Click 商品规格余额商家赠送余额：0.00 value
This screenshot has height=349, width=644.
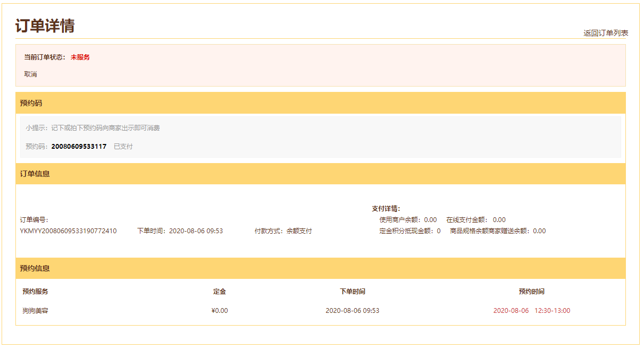(498, 231)
